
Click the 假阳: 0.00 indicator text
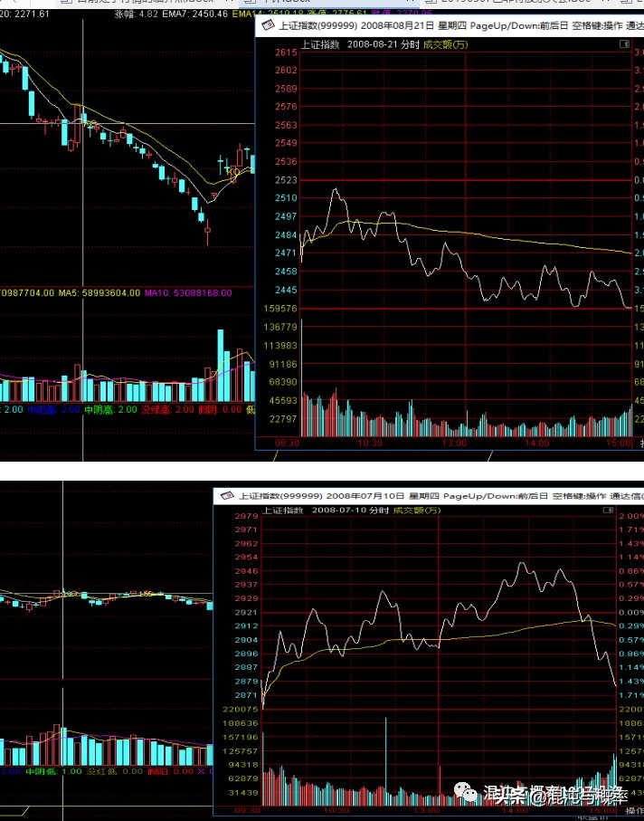[171, 771]
